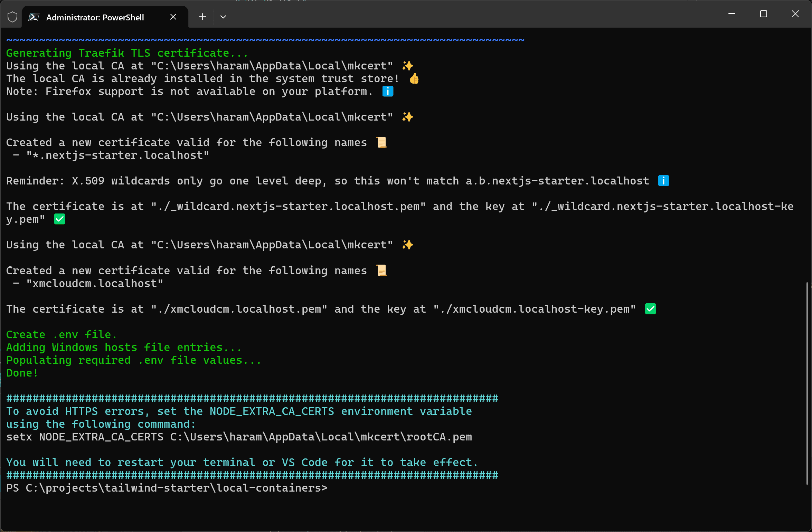The image size is (812, 532).
Task: Click the vertical scrollbar thumb
Action: (808, 383)
